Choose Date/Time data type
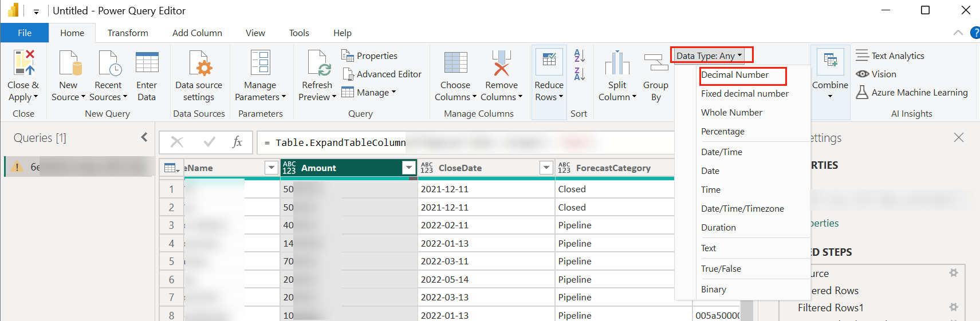 pos(743,152)
